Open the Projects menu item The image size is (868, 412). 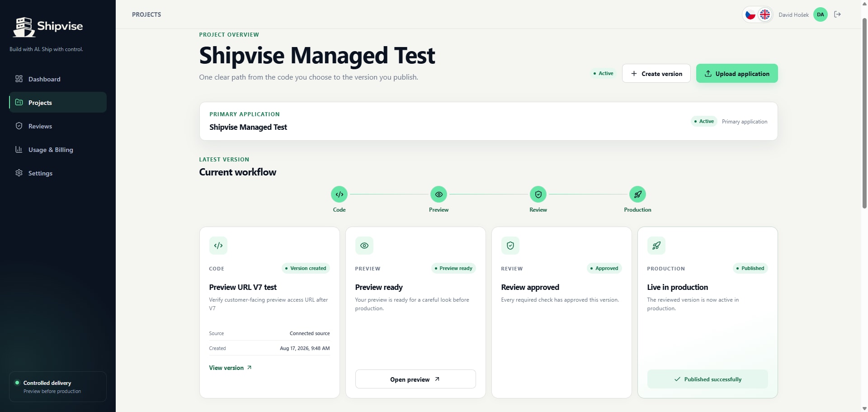coord(58,102)
